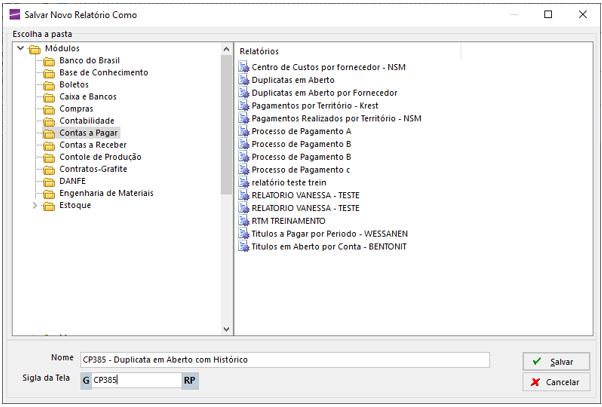Click the Titulos em Aberto por Conta icon

point(244,246)
